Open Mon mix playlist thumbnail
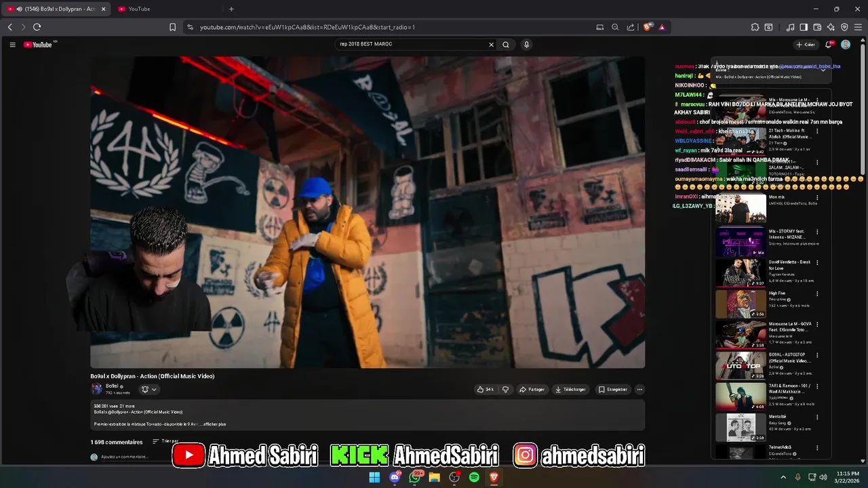Image resolution: width=868 pixels, height=488 pixels. pos(741,209)
